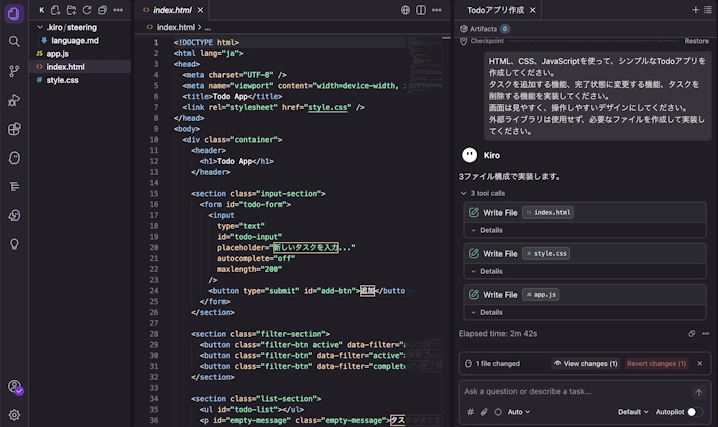Viewport: 718px width, 427px height.
Task: Switch to the index.html editor tab
Action: [x=172, y=10]
